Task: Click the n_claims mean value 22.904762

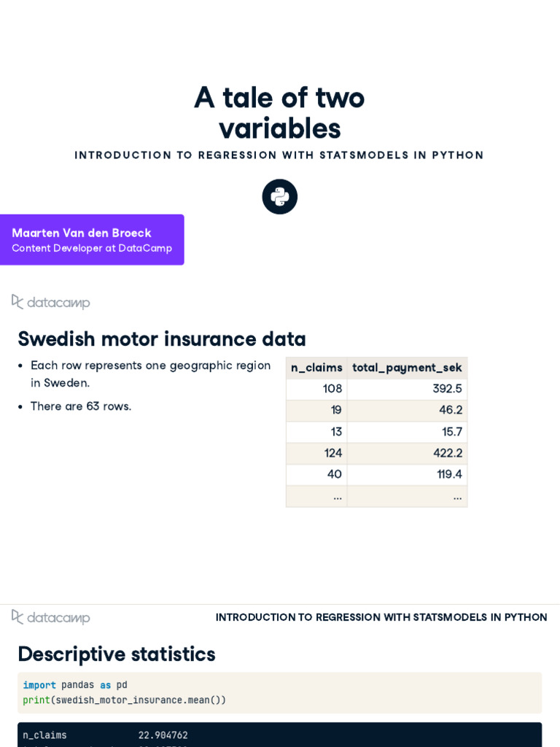Action: pos(163,735)
